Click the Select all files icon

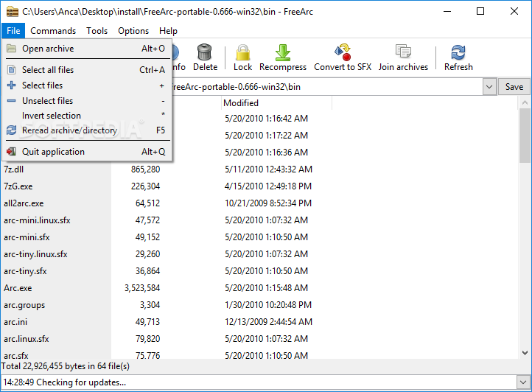12,69
